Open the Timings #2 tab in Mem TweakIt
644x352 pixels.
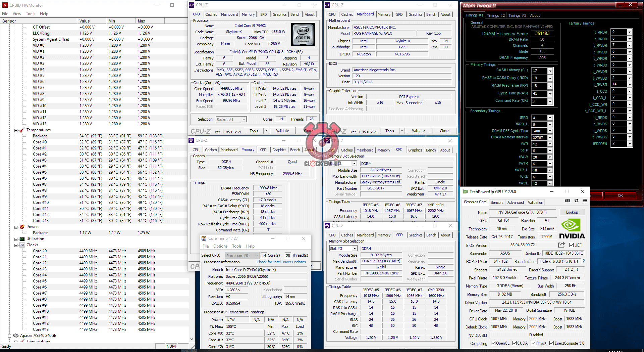[x=496, y=15]
